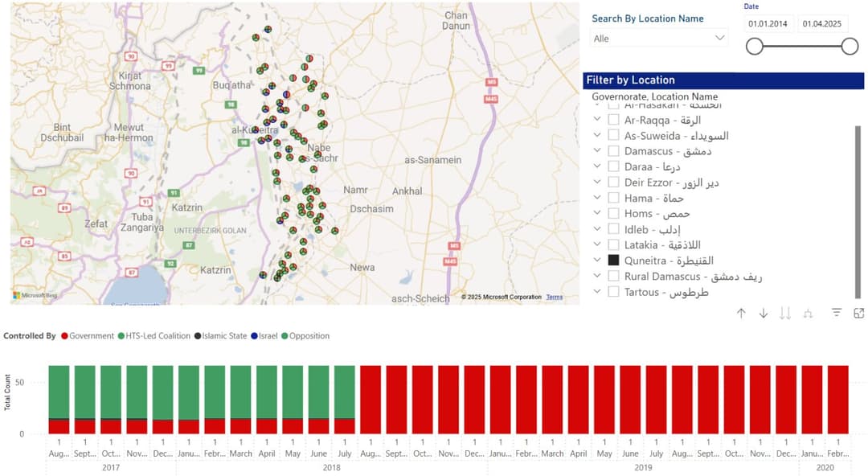Check the Damascus governorate checkbox
868x476 pixels.
coord(613,151)
